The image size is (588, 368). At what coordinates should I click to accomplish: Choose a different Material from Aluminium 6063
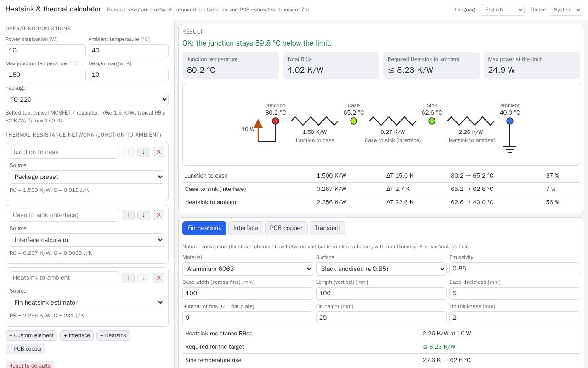[248, 269]
